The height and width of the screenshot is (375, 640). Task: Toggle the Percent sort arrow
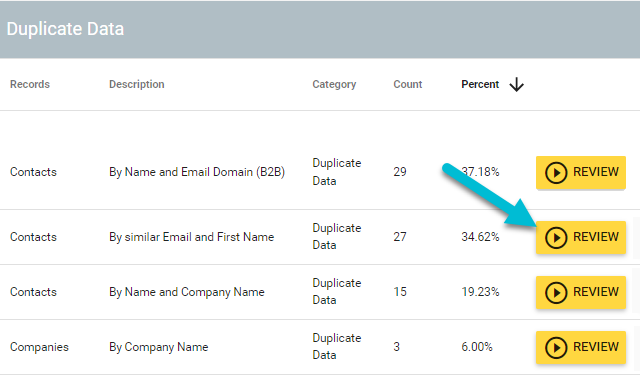pos(516,84)
